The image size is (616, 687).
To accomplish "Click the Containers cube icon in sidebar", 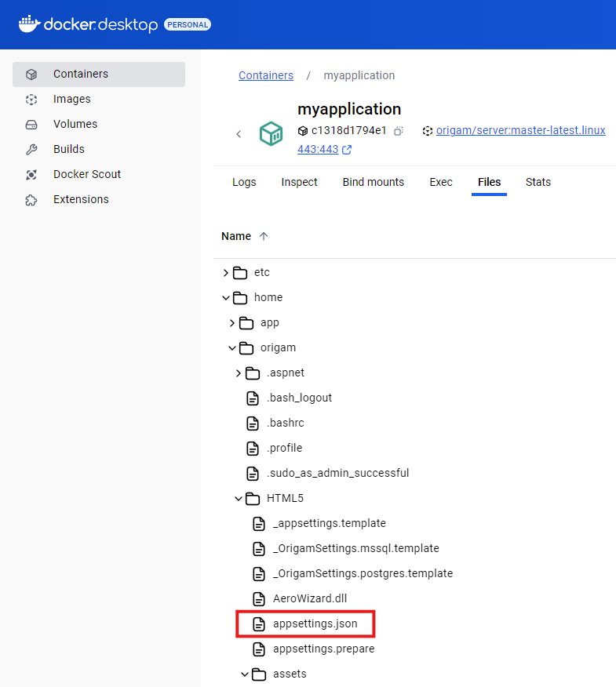I will tap(31, 75).
